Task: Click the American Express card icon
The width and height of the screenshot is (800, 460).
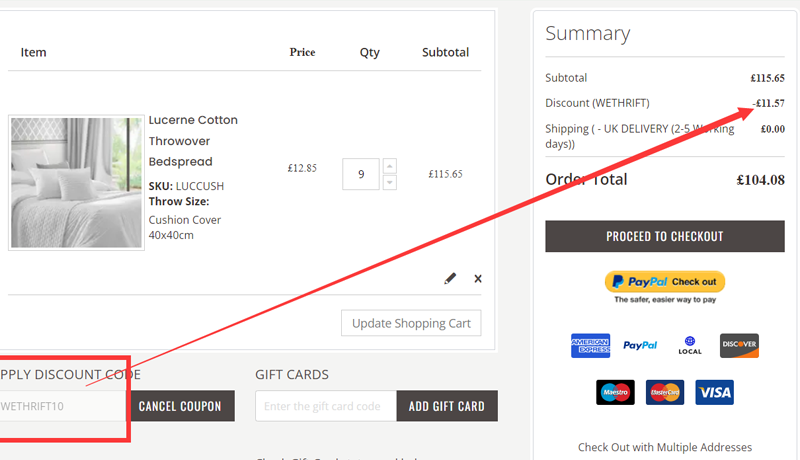Action: coord(590,346)
